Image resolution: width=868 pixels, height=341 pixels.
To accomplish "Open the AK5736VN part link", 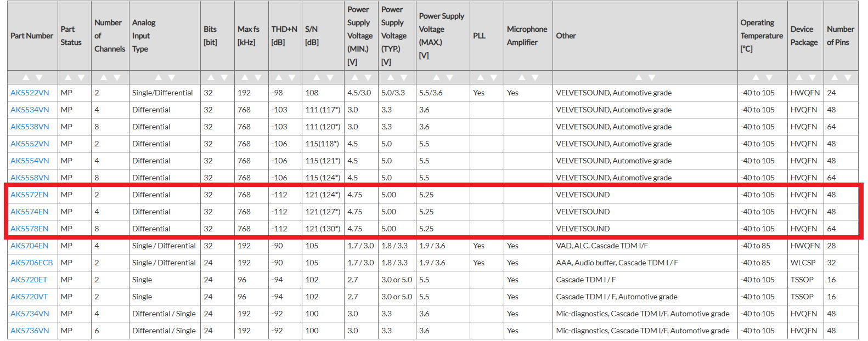I will 30,331.
